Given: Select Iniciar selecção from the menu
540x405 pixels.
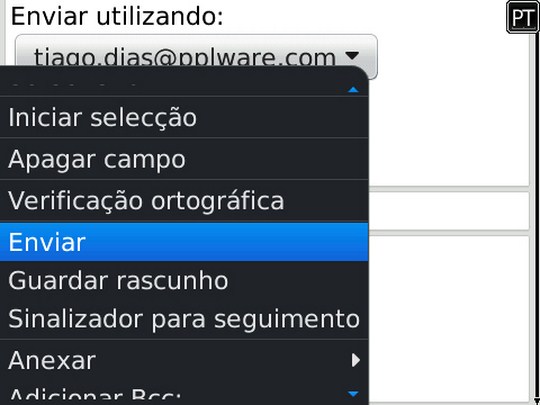Looking at the screenshot, I should [x=184, y=117].
